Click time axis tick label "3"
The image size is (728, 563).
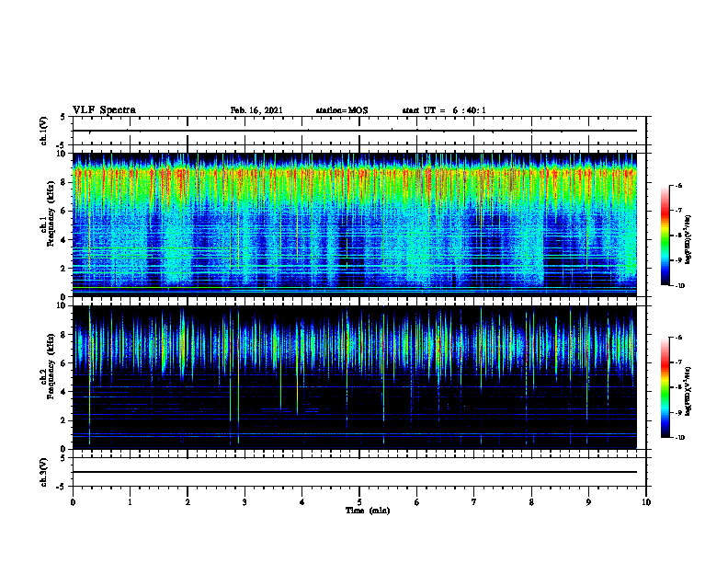tap(245, 502)
